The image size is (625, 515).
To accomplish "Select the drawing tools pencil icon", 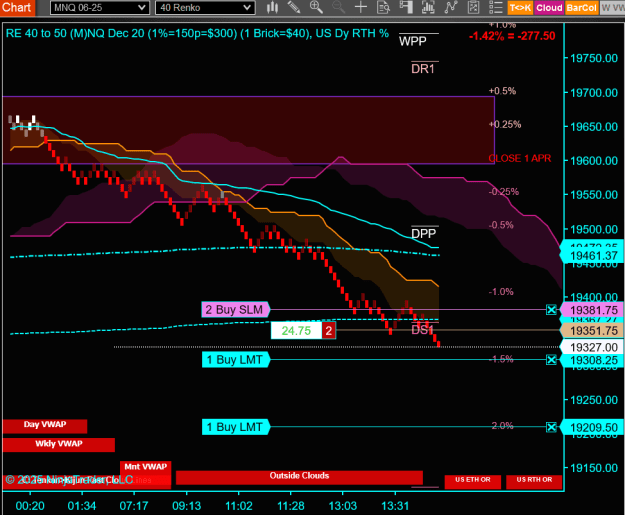I will 294,7.
